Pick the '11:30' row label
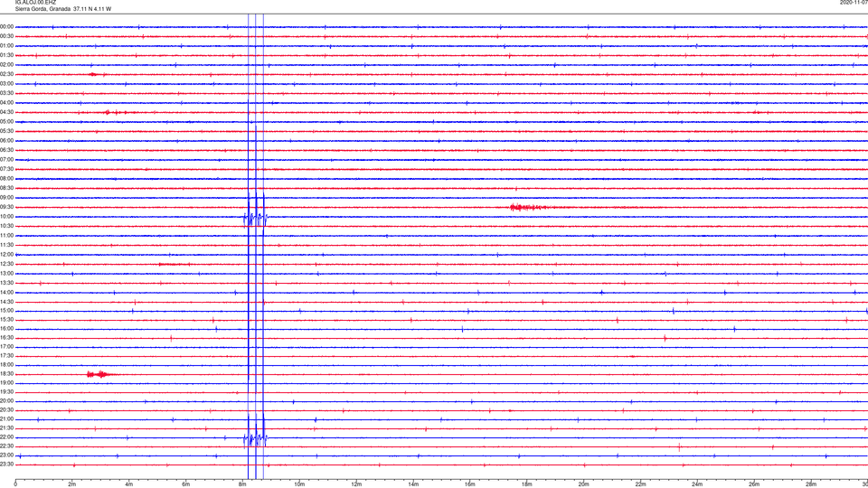 click(6, 245)
